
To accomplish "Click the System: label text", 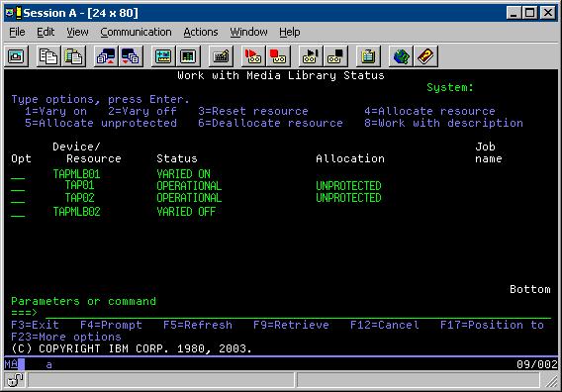I will (x=450, y=87).
